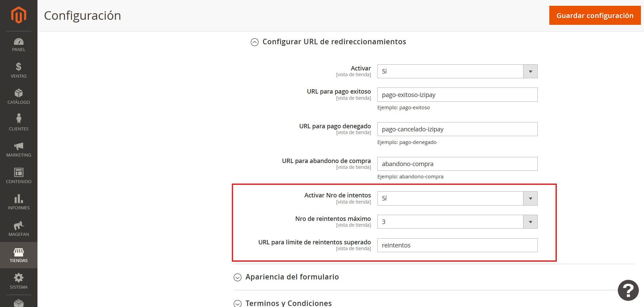Expand the Terminos y Condiciones section

pyautogui.click(x=237, y=303)
